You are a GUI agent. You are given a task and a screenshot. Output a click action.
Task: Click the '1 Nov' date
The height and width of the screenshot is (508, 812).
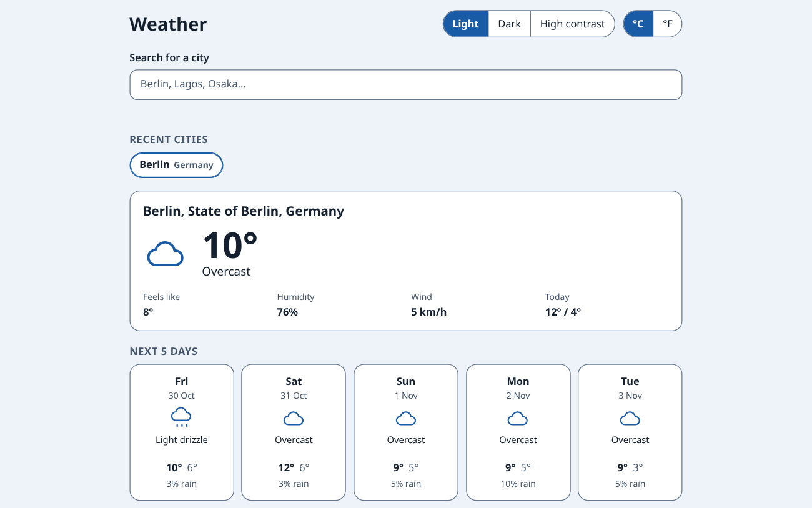tap(406, 396)
